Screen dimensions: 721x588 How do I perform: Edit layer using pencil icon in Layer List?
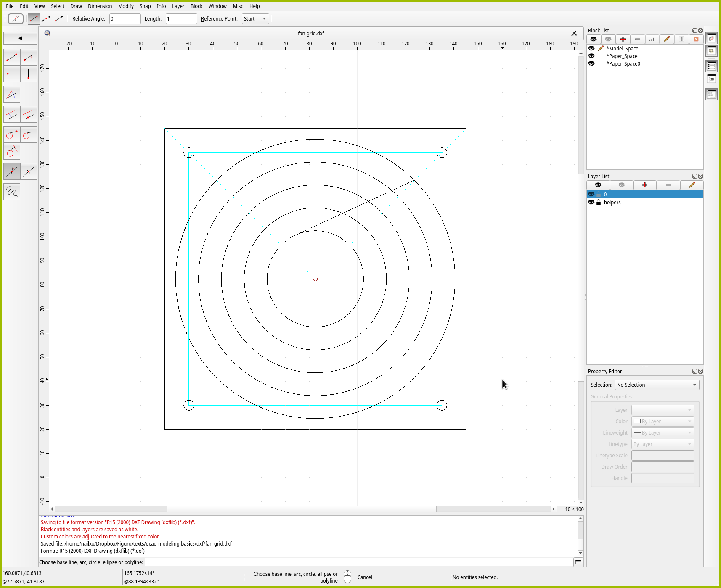(x=692, y=185)
